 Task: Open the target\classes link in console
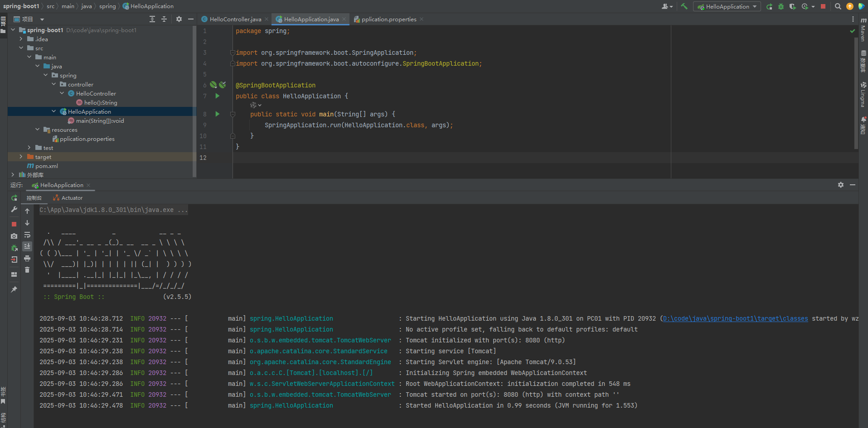coord(735,318)
